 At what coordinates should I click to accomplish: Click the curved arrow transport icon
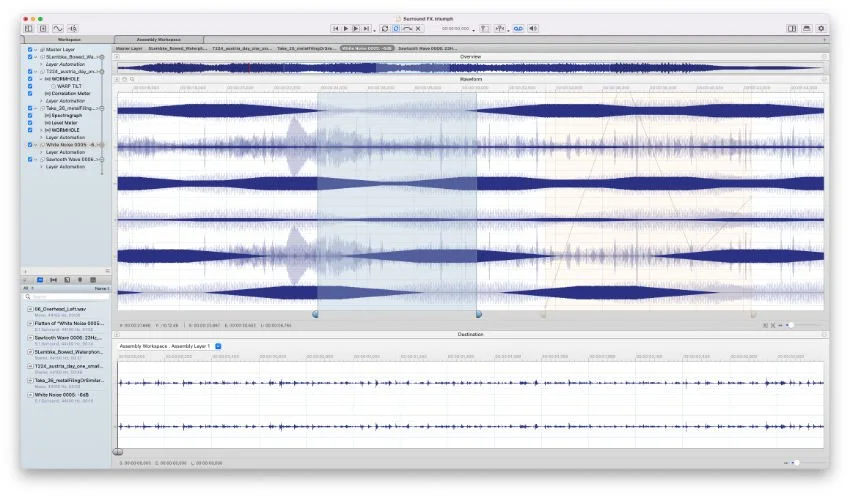coord(407,28)
